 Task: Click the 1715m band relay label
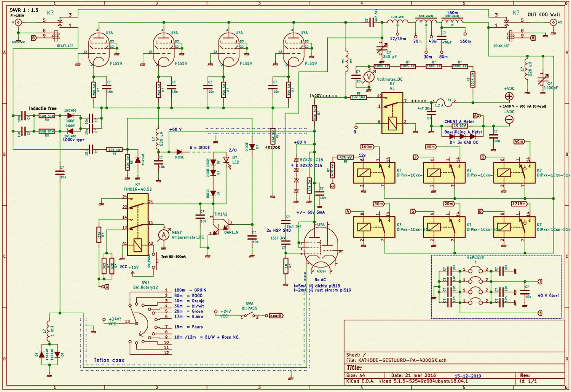point(519,204)
